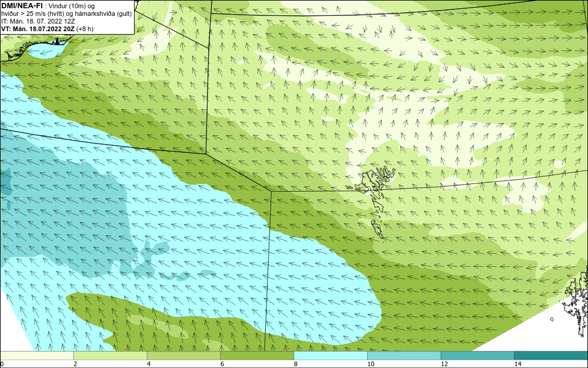Image resolution: width=588 pixels, height=368 pixels.
Task: Click the light green 2–4 legend swatch
Action: [111, 356]
